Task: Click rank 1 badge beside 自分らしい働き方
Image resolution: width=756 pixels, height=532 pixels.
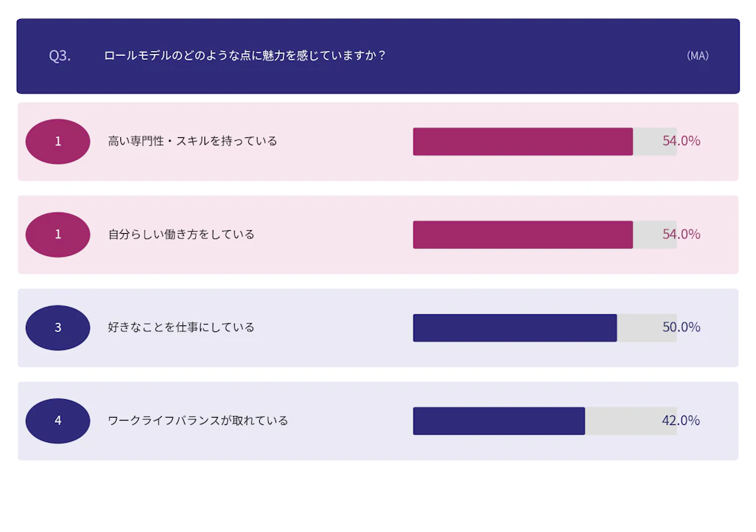Action: pos(58,235)
